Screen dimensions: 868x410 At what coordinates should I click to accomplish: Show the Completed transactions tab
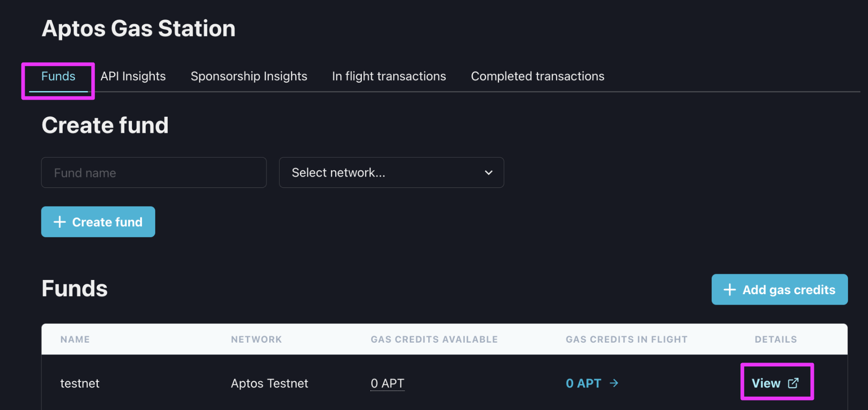click(x=538, y=76)
